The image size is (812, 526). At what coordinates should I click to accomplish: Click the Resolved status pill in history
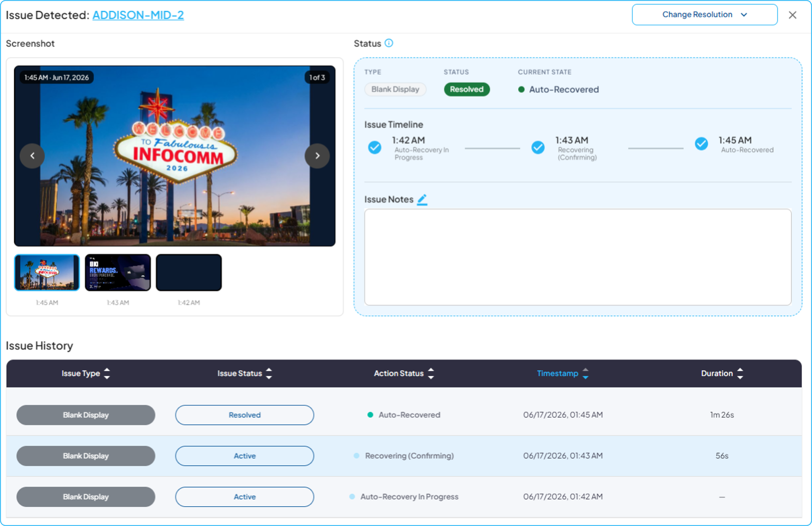tap(245, 415)
